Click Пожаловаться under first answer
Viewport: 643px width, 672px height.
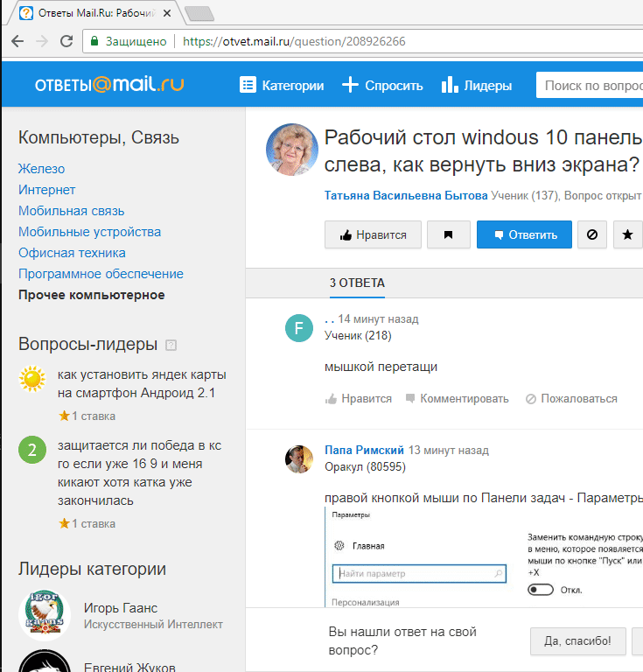click(x=571, y=399)
